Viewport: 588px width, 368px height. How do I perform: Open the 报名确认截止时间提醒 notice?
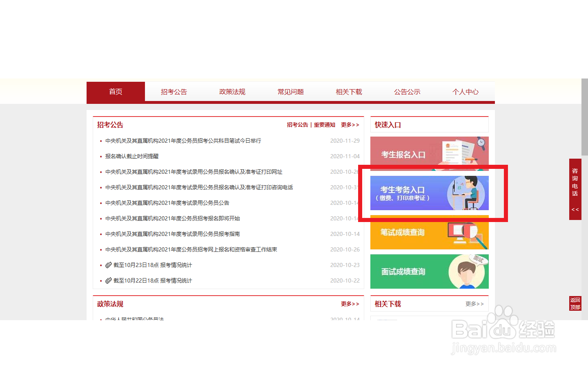132,156
